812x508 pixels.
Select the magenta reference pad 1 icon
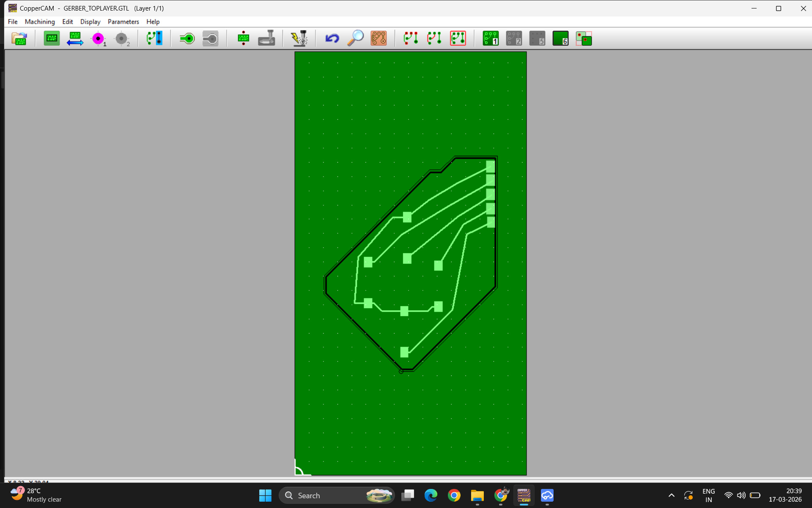(98, 39)
